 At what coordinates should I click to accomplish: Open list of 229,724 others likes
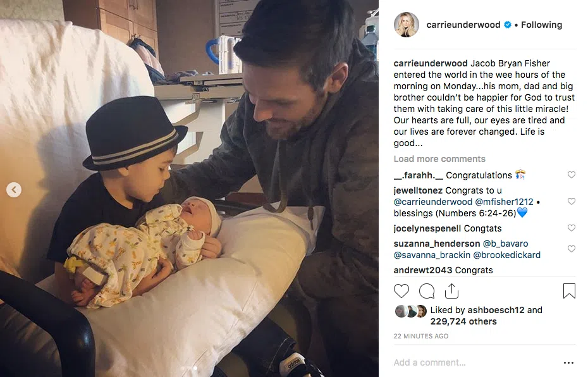click(463, 321)
